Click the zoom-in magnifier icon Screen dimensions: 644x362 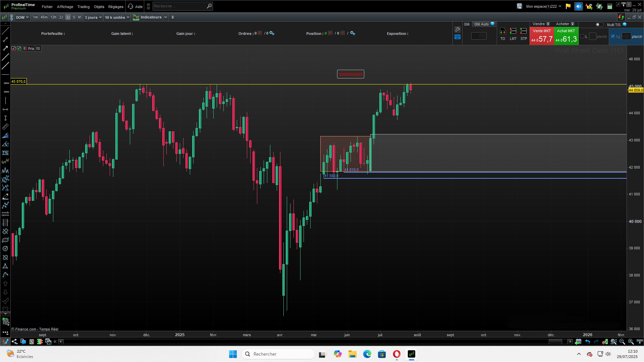pyautogui.click(x=631, y=342)
